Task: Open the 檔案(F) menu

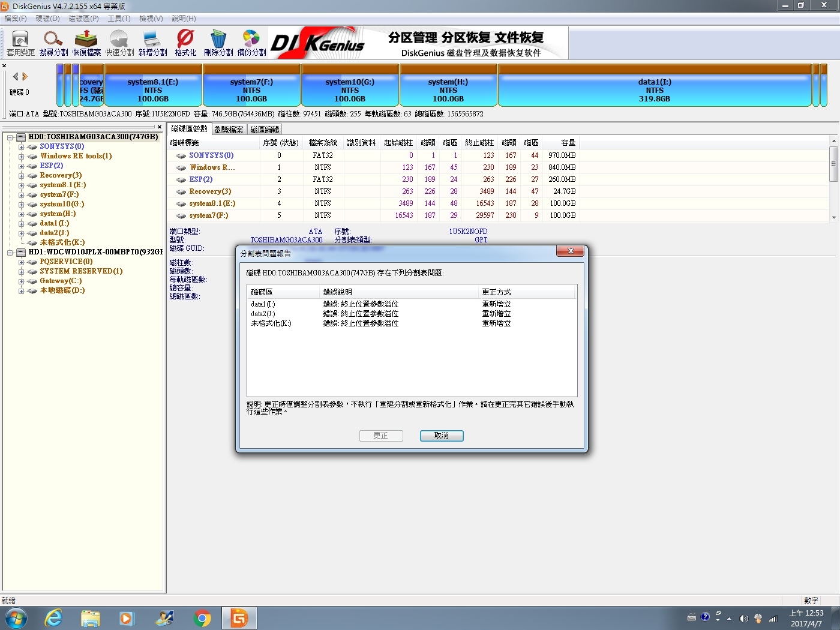Action: point(16,19)
